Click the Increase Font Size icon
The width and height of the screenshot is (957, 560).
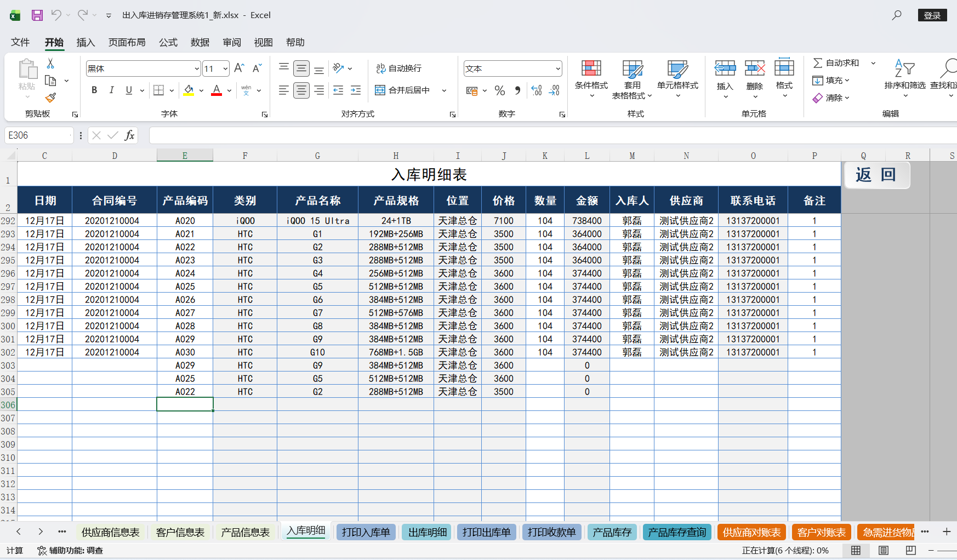pos(239,68)
